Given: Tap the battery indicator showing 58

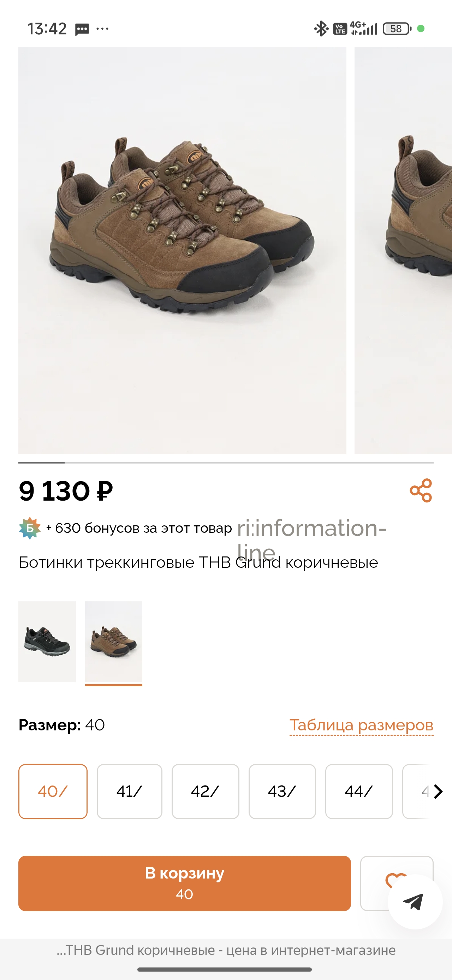Looking at the screenshot, I should (x=397, y=29).
